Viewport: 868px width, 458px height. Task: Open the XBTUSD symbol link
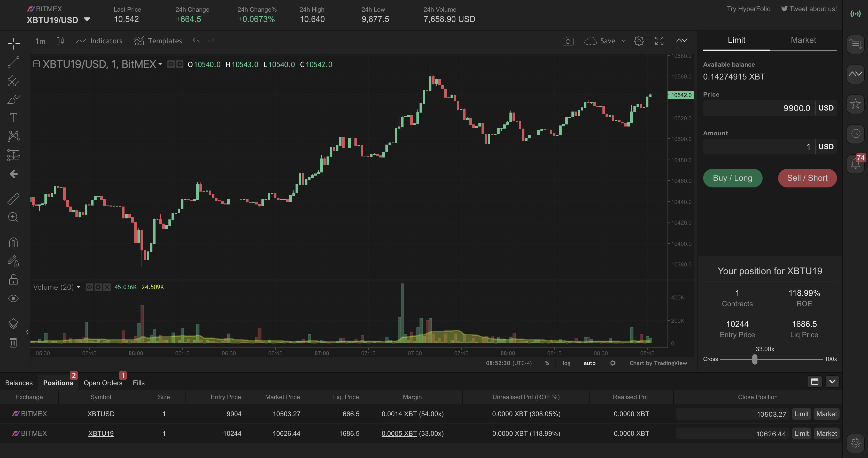tap(101, 414)
